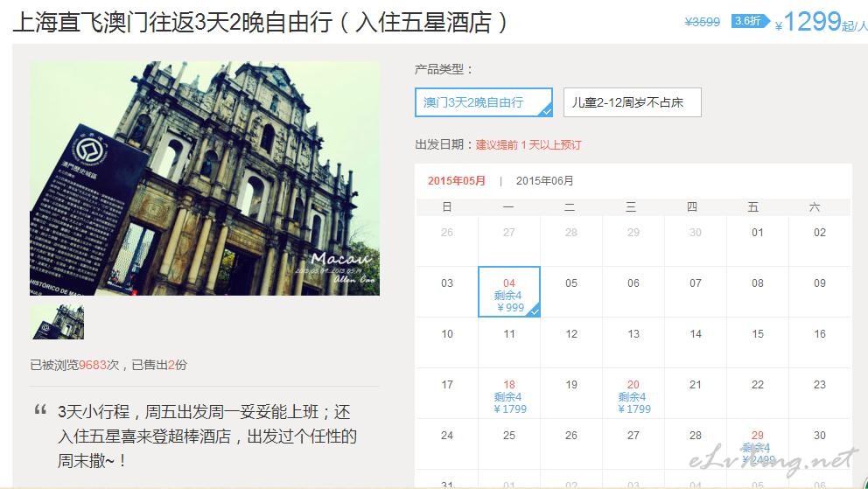Click calendar date 16

click(x=820, y=334)
